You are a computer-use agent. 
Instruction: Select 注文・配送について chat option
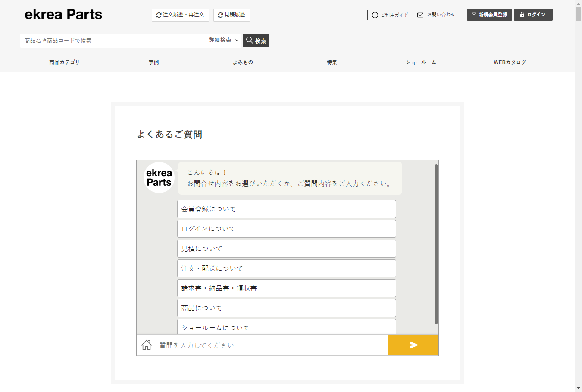pyautogui.click(x=287, y=268)
